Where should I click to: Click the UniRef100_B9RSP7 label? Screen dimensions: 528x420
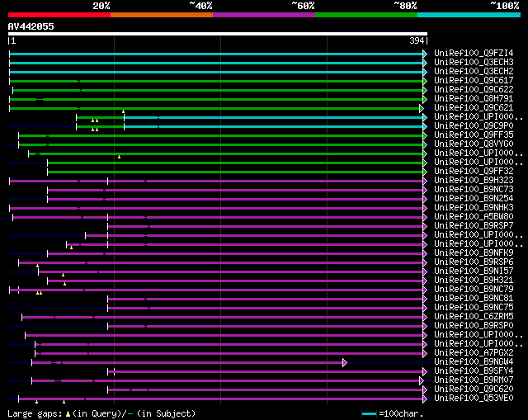(474, 225)
